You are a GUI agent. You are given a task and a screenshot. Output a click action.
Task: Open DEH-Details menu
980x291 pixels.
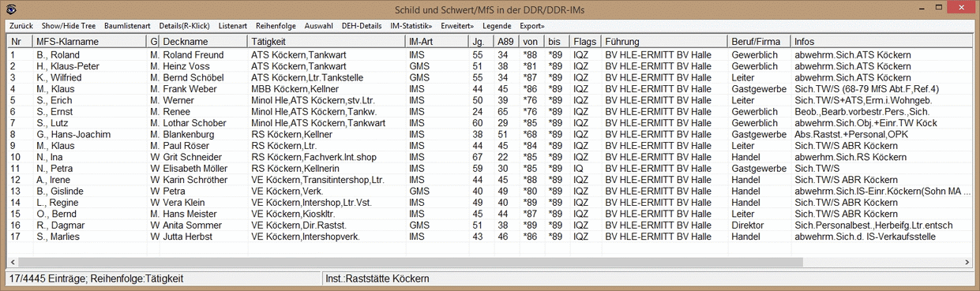tap(362, 26)
